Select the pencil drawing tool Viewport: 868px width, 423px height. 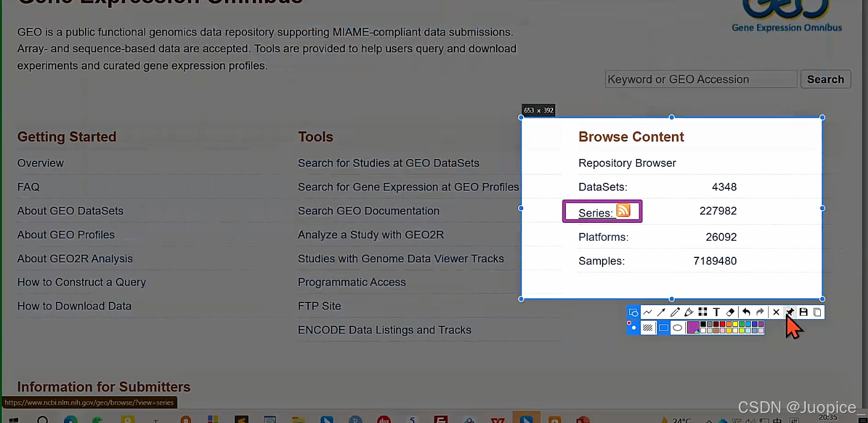[675, 312]
